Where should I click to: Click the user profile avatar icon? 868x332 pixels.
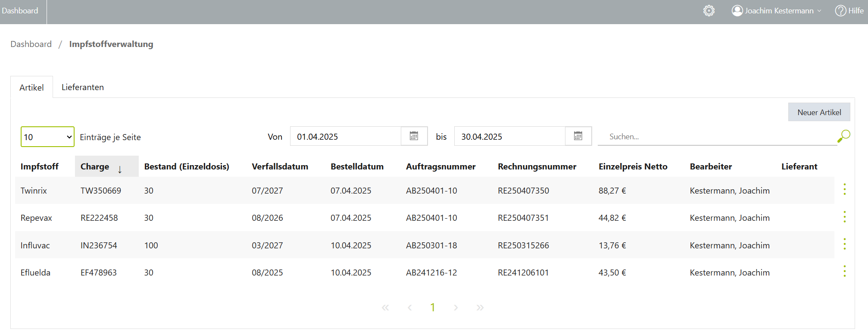(x=737, y=11)
